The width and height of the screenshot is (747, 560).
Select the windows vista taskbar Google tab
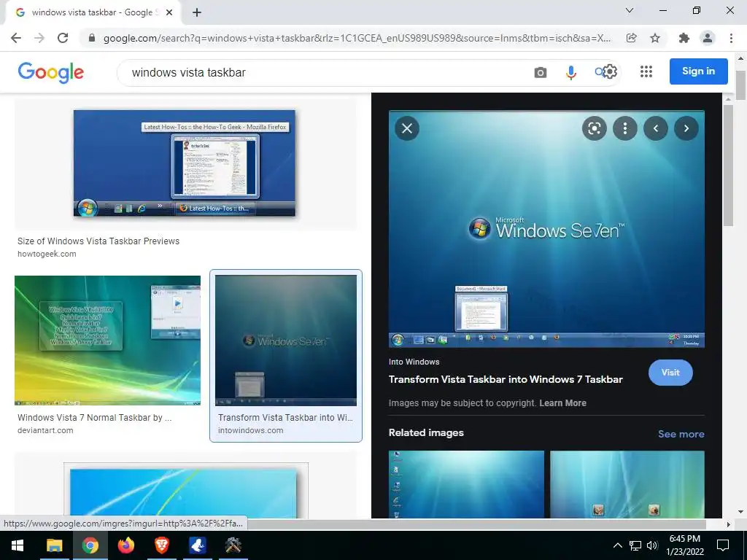coord(93,12)
